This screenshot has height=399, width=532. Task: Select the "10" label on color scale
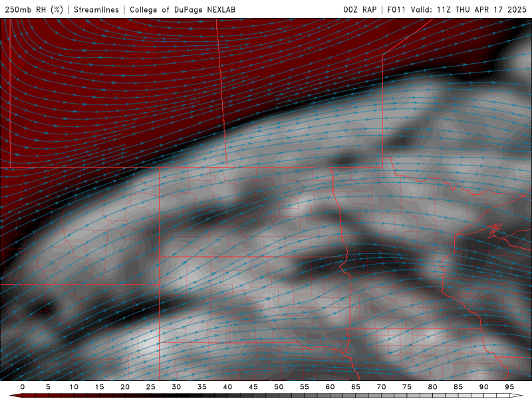coord(74,387)
